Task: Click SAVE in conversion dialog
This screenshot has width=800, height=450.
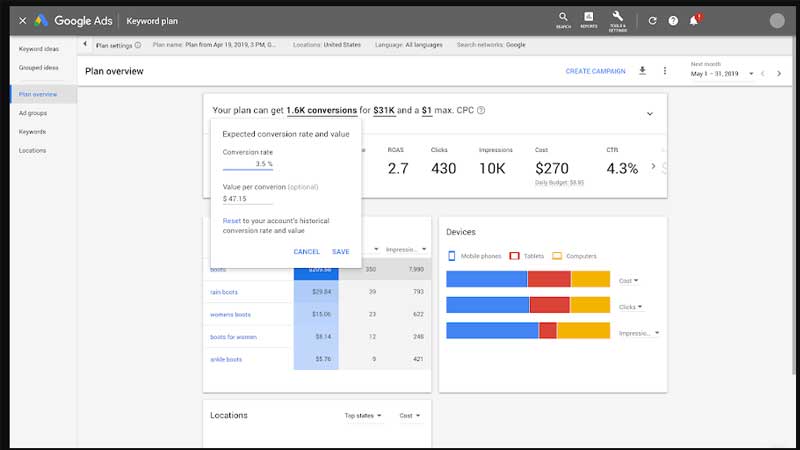Action: (341, 252)
